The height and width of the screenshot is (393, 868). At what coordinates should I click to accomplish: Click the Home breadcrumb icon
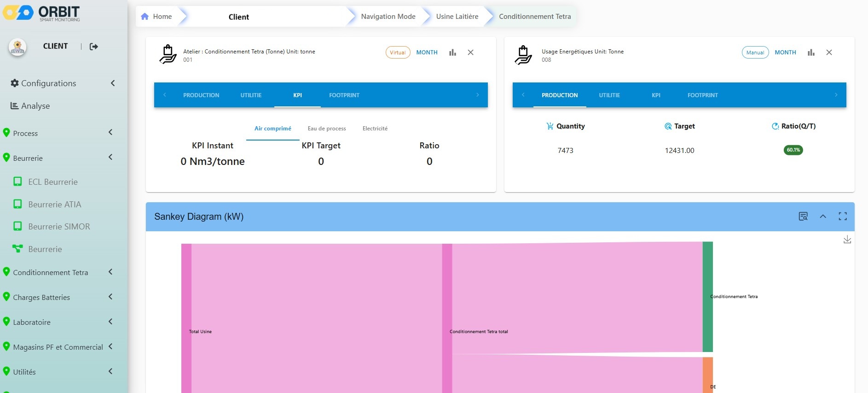click(x=145, y=17)
